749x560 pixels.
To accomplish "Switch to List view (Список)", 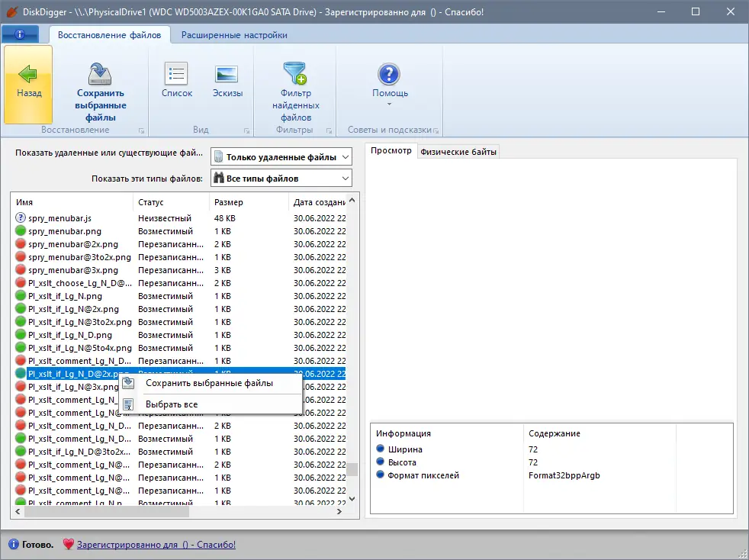I will click(x=177, y=75).
